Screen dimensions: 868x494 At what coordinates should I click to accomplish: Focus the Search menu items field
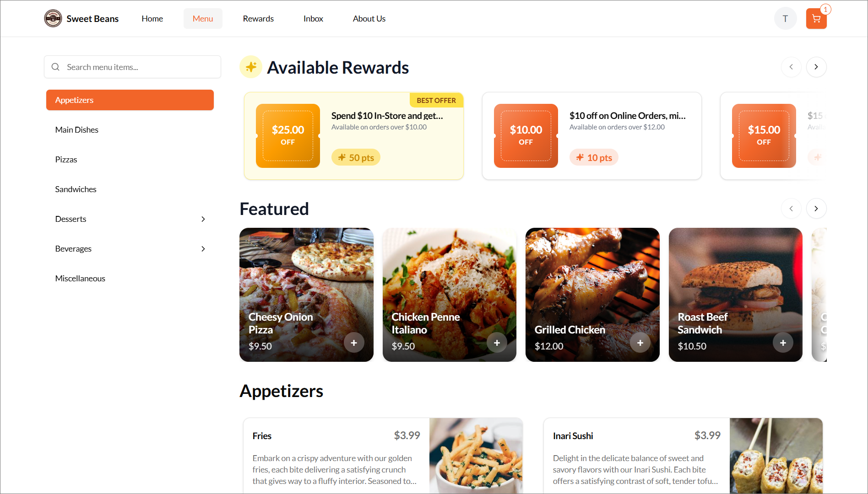click(132, 67)
